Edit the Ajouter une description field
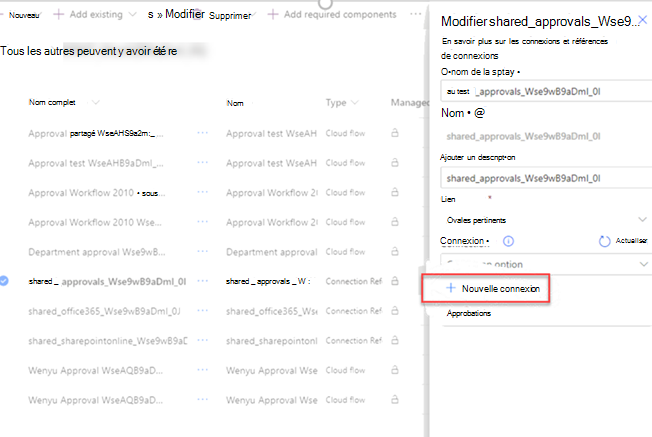This screenshot has width=652, height=437. click(546, 178)
